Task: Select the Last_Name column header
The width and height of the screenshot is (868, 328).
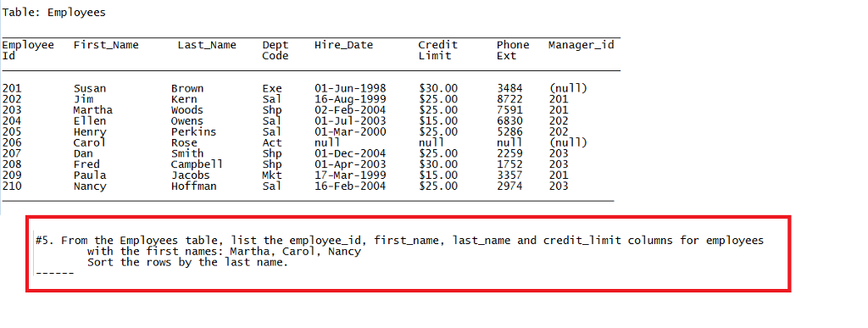Action: pyautogui.click(x=207, y=46)
